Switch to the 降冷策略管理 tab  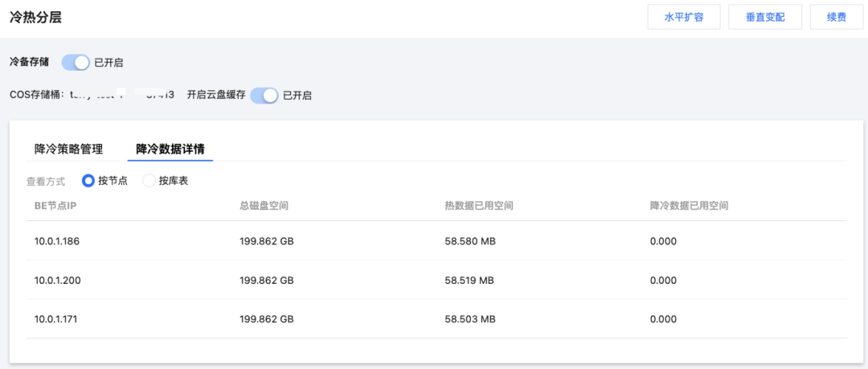(x=68, y=149)
